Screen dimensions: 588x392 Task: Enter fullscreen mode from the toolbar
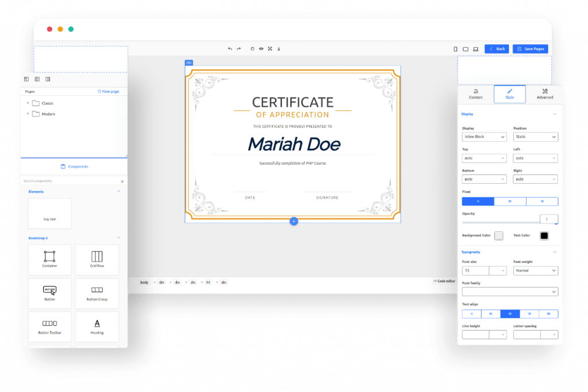click(269, 49)
